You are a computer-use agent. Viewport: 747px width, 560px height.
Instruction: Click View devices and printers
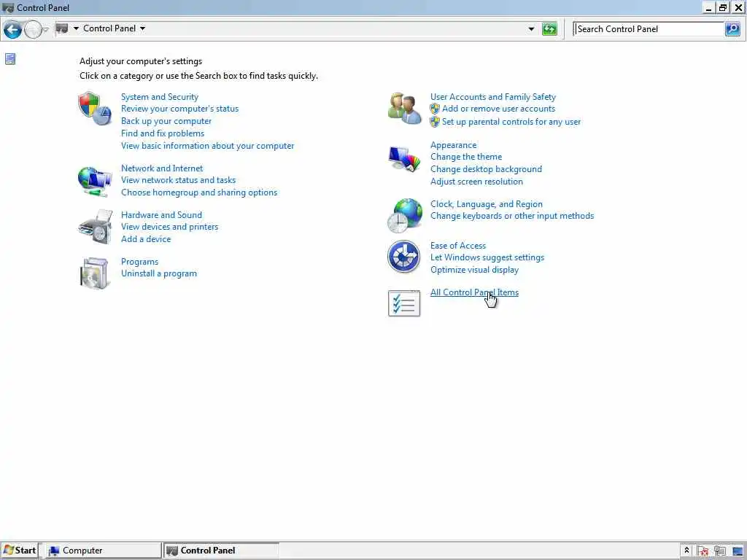169,227
